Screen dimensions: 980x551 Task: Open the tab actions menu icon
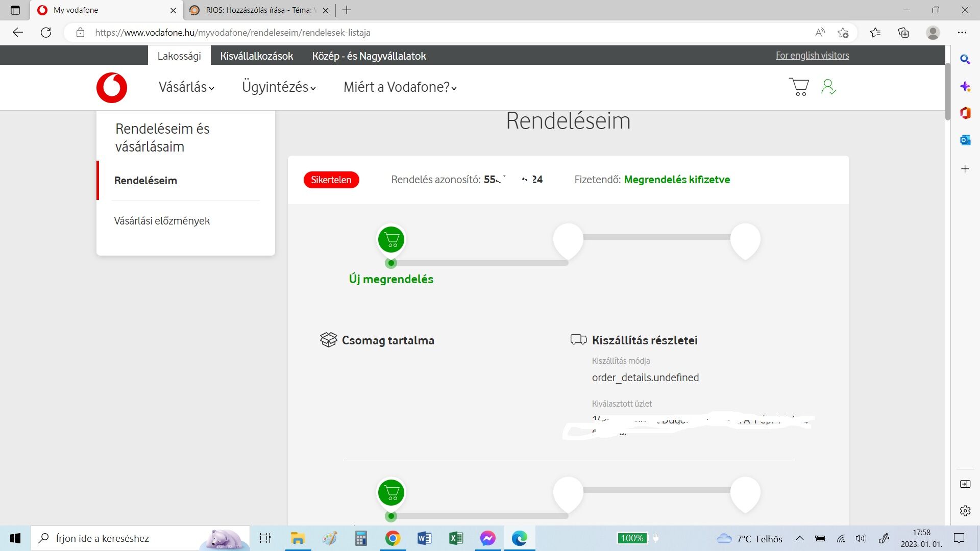15,10
